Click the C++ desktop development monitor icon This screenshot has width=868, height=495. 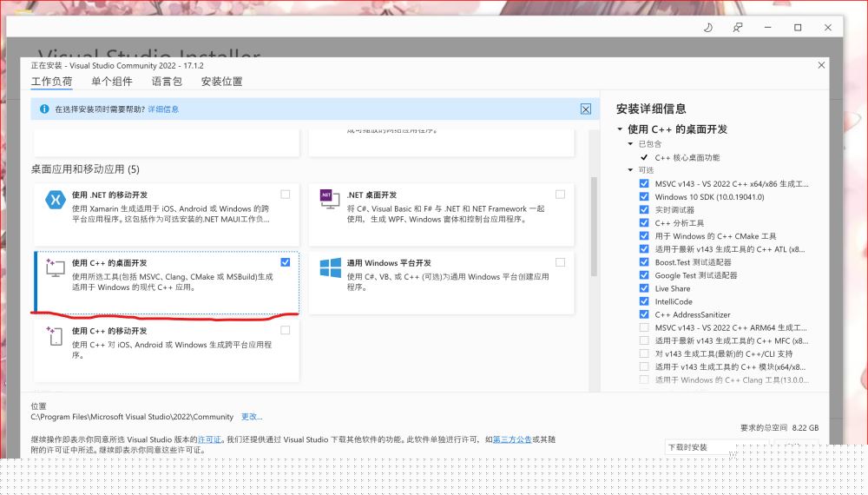tap(55, 267)
